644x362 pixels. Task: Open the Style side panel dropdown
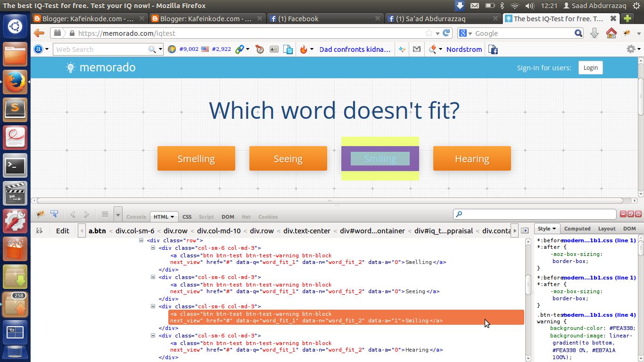coord(555,229)
